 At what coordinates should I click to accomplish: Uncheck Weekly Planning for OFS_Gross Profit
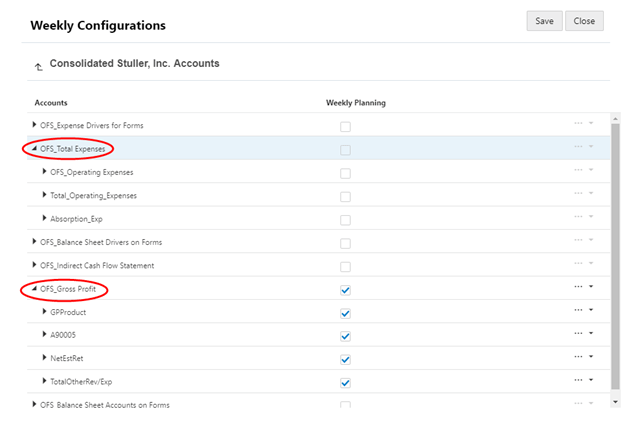click(345, 290)
